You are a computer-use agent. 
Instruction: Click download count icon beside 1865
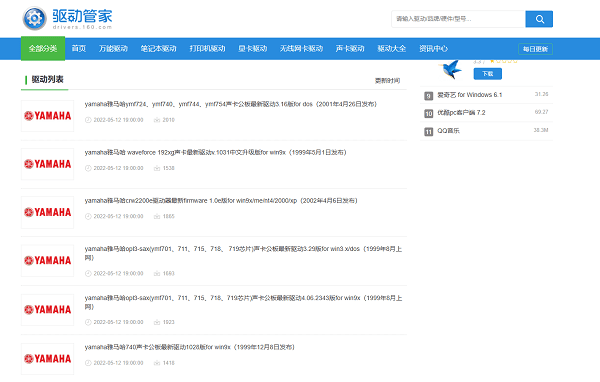pyautogui.click(x=157, y=216)
